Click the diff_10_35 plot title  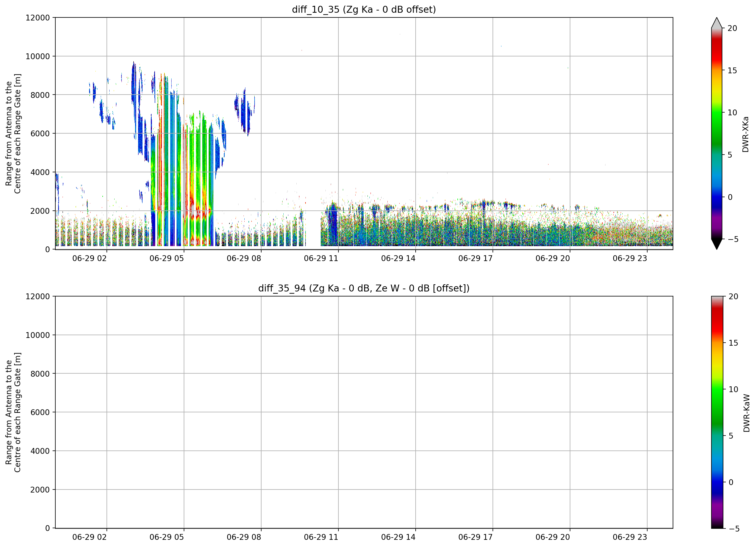[x=364, y=9]
